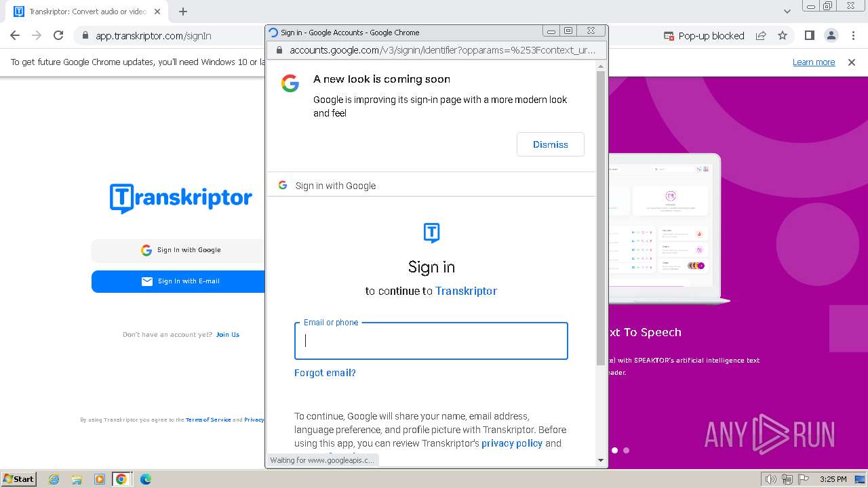This screenshot has width=868, height=488.
Task: Open the Terms of Service link
Action: [x=208, y=420]
